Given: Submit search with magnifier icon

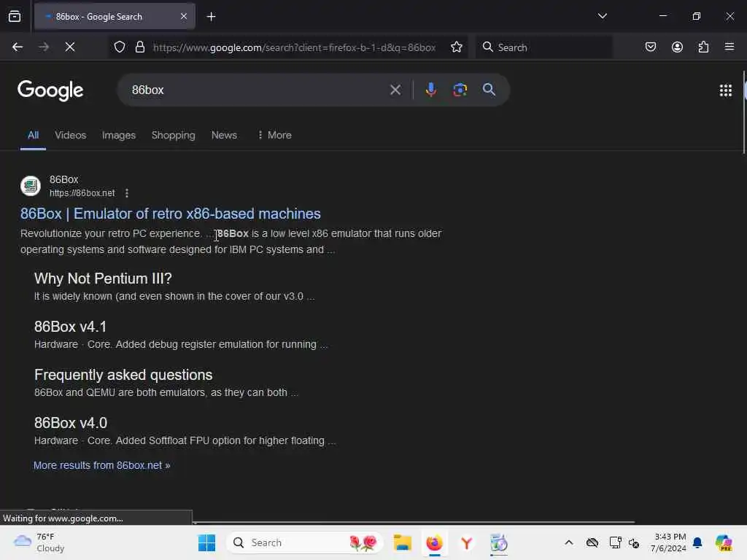Looking at the screenshot, I should tap(489, 90).
